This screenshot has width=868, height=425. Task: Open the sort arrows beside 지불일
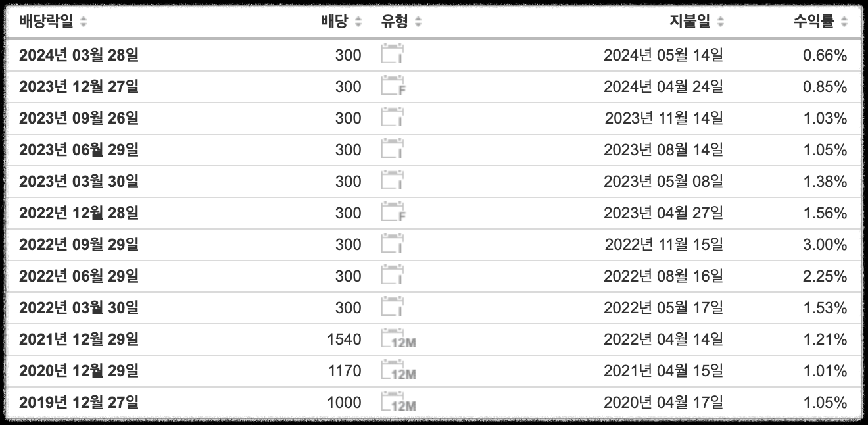coord(720,21)
